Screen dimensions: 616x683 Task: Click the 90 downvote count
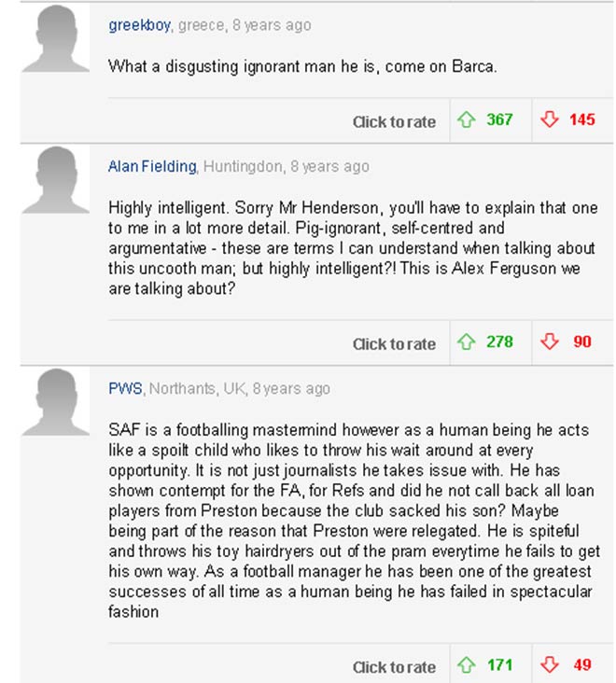pos(581,342)
